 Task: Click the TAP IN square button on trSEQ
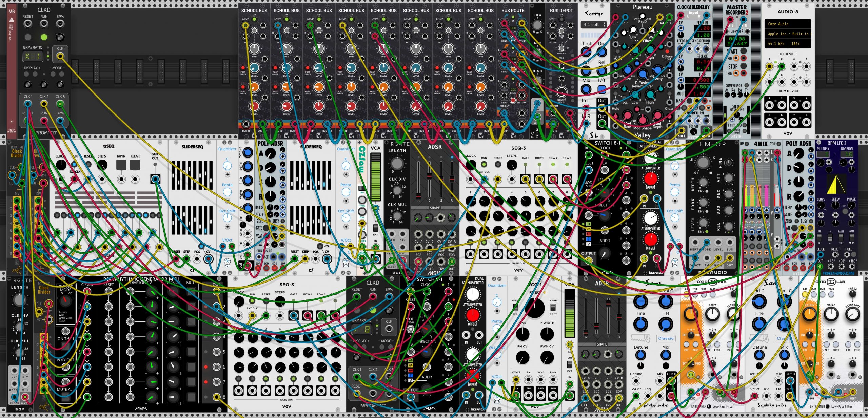121,165
